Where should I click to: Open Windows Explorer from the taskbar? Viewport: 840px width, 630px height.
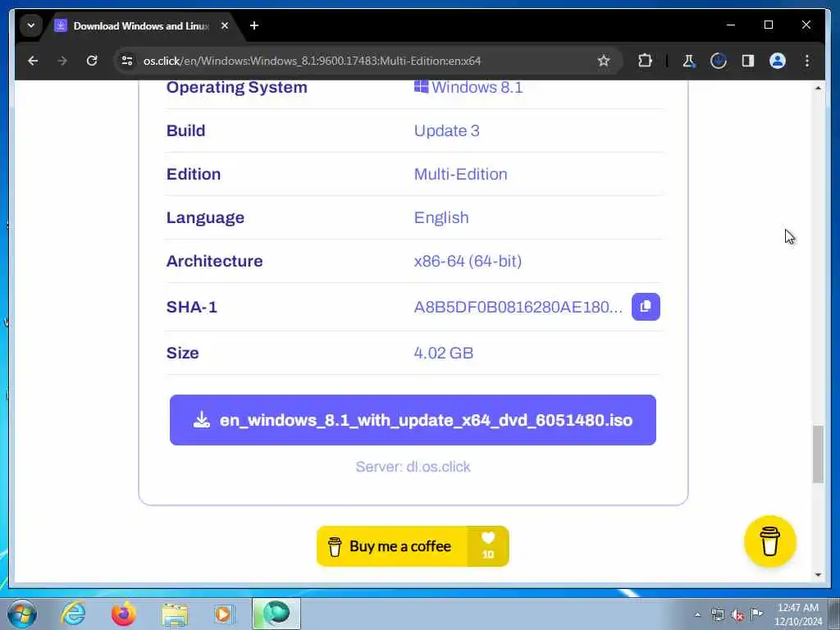pyautogui.click(x=175, y=615)
